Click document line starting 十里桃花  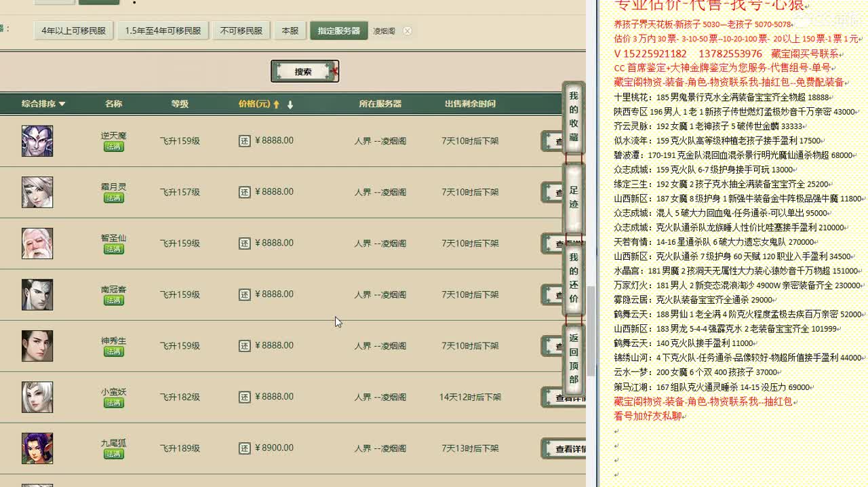(724, 97)
